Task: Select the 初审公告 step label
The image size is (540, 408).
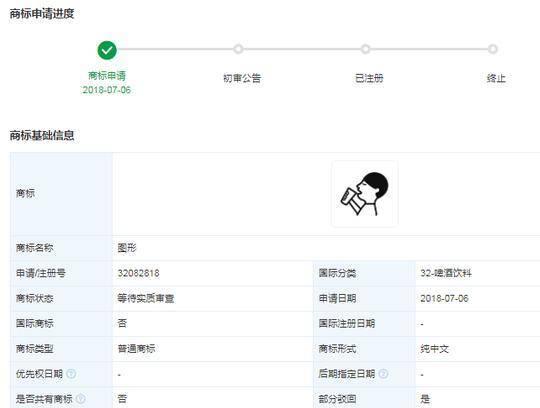Action: pos(242,78)
